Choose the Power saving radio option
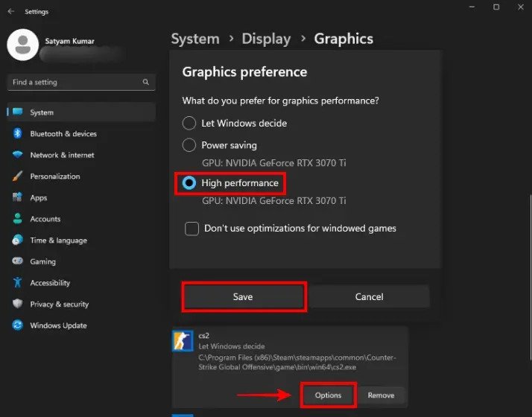 pyautogui.click(x=189, y=145)
